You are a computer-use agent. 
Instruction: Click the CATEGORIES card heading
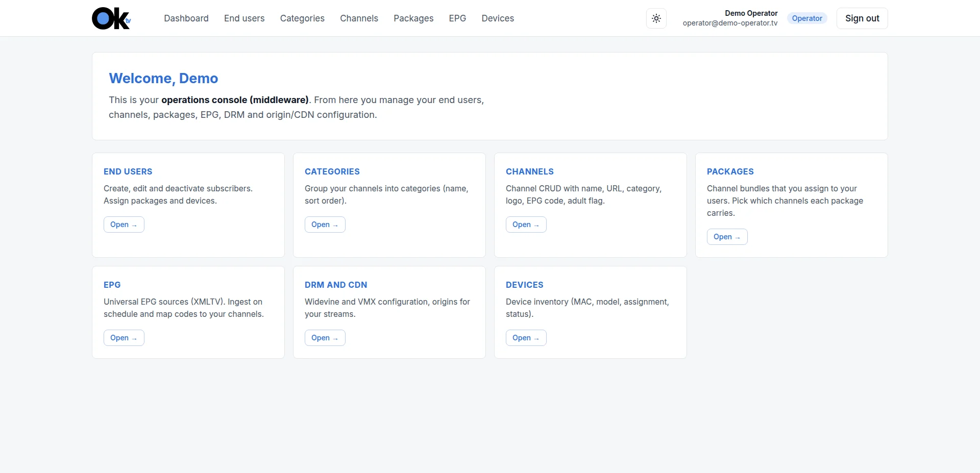[332, 171]
